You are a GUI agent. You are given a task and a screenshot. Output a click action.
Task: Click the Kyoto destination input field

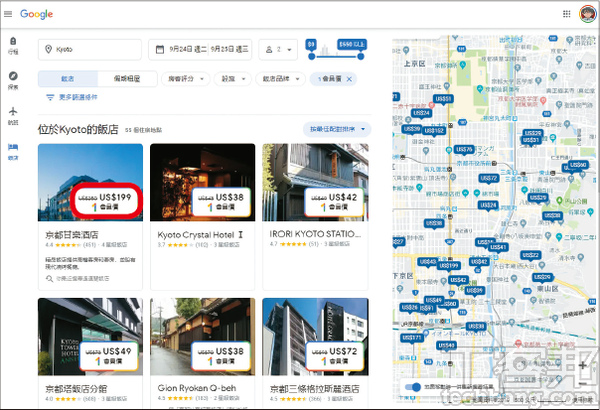90,49
